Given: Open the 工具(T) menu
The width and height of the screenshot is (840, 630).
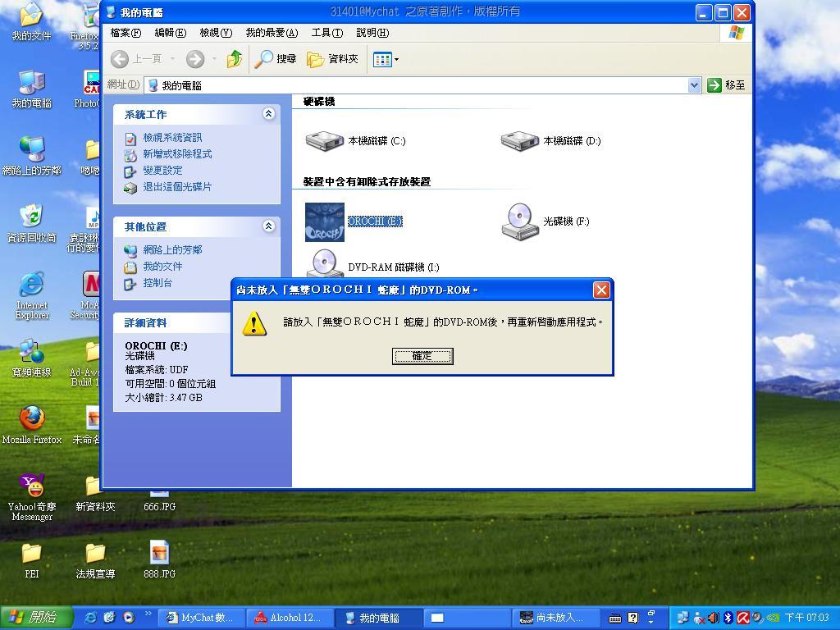Looking at the screenshot, I should [326, 33].
